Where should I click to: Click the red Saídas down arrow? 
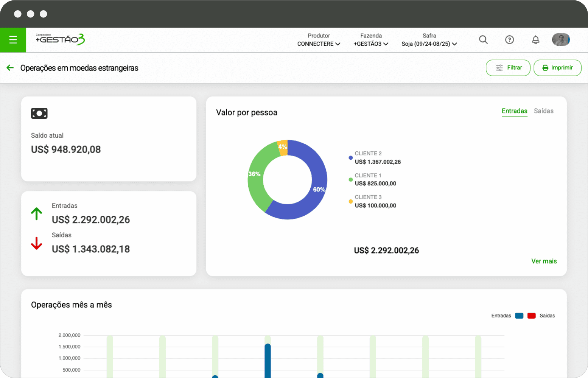pyautogui.click(x=37, y=243)
